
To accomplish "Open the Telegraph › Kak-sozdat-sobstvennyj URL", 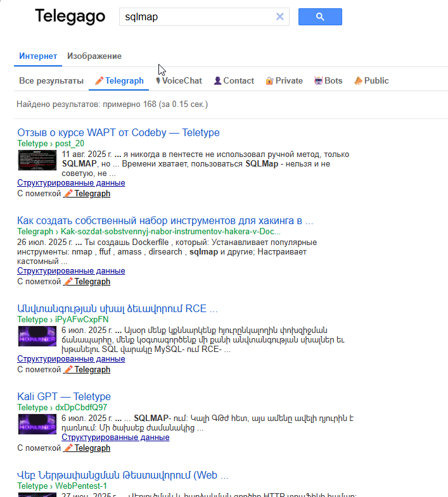I will pos(149,231).
